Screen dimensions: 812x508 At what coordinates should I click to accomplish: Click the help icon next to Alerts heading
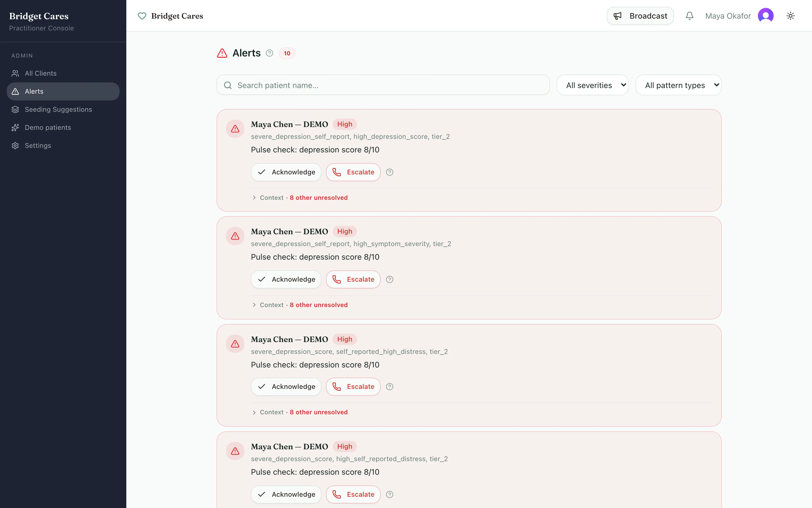click(x=270, y=53)
